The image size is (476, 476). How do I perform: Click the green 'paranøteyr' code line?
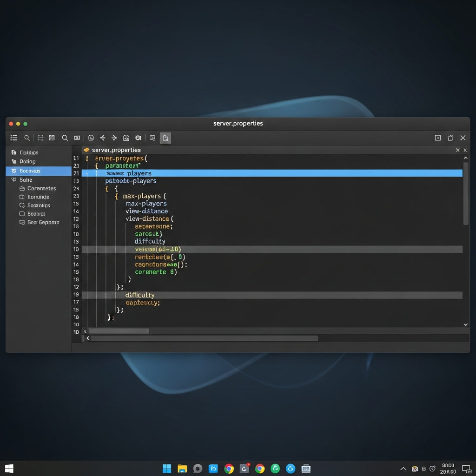pyautogui.click(x=123, y=166)
